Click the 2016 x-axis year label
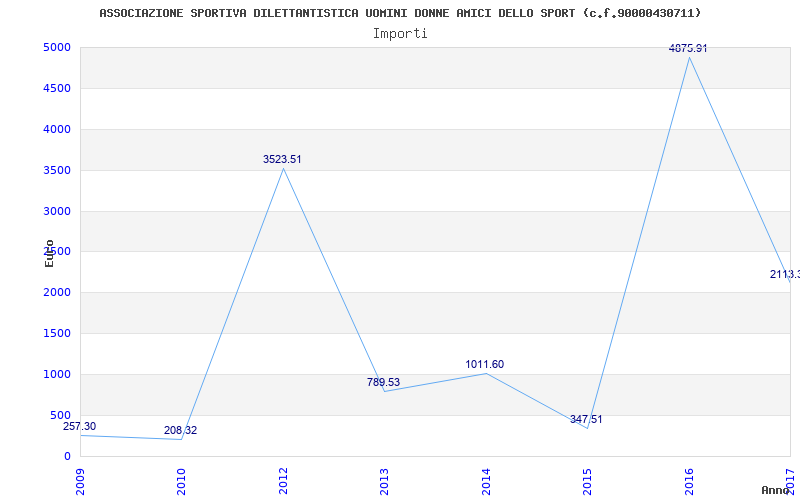Image resolution: width=800 pixels, height=500 pixels. pyautogui.click(x=688, y=482)
